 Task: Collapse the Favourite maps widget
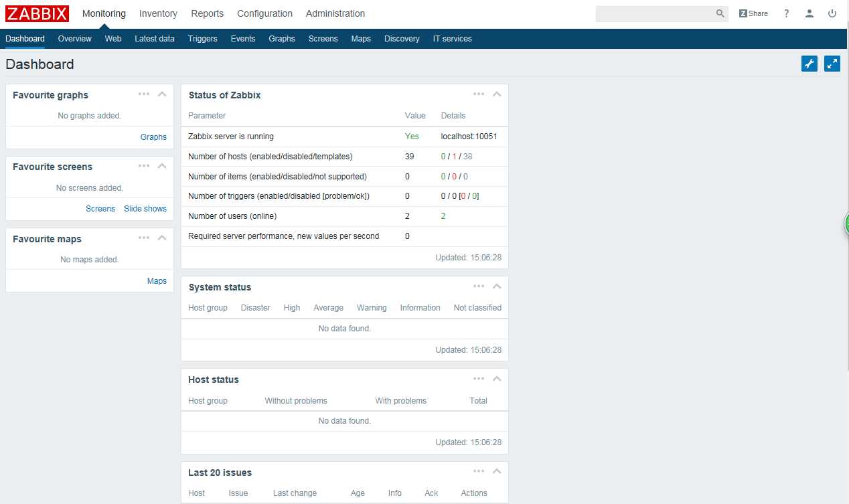pyautogui.click(x=162, y=238)
